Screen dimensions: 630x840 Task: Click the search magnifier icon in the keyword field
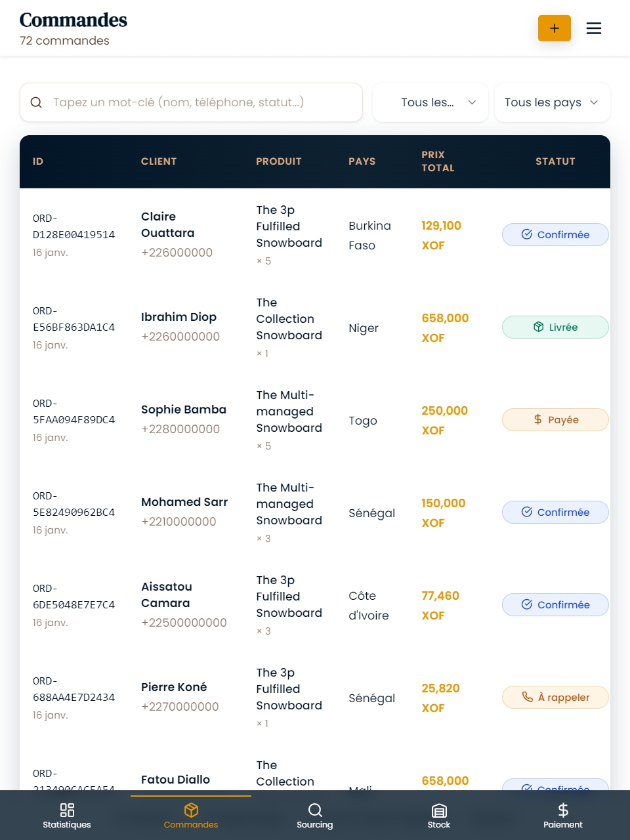click(x=36, y=102)
